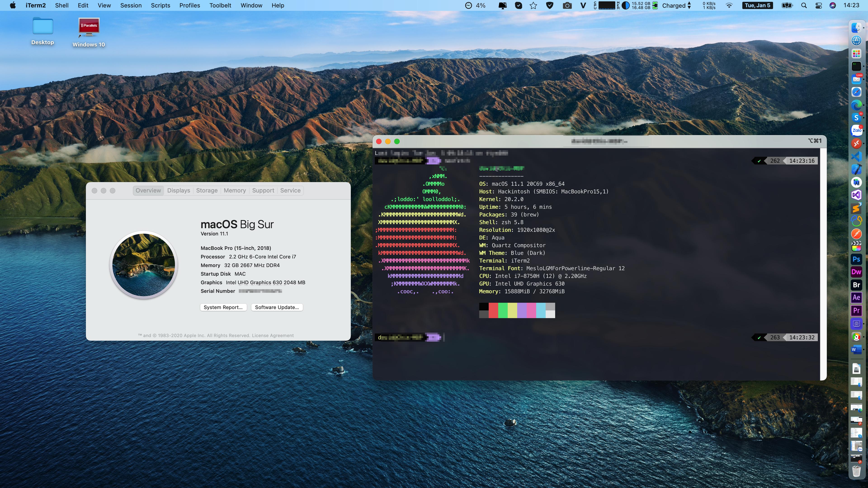The image size is (868, 488).
Task: Launch Postman from the Dock
Action: [x=856, y=234]
